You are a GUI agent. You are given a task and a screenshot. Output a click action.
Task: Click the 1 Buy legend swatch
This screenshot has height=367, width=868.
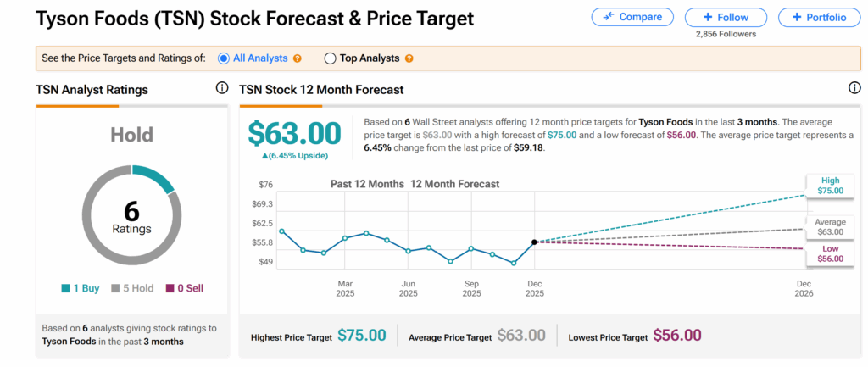tap(65, 289)
